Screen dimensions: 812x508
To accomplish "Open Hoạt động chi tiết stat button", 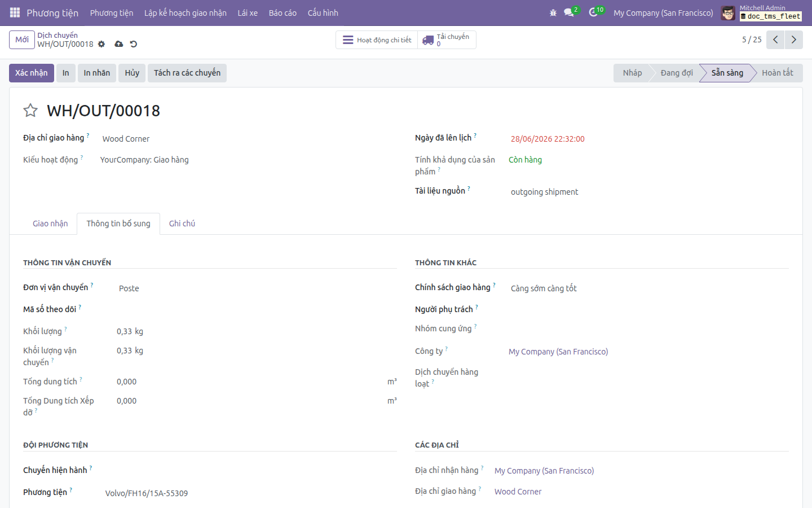I will (x=377, y=40).
